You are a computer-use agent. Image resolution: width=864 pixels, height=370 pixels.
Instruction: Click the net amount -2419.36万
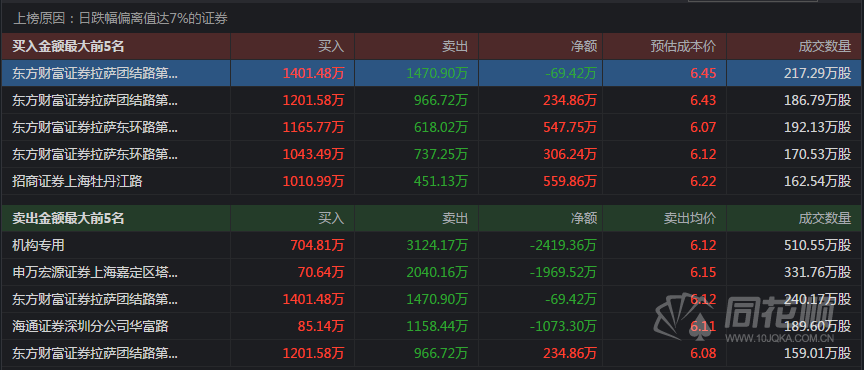tap(563, 245)
